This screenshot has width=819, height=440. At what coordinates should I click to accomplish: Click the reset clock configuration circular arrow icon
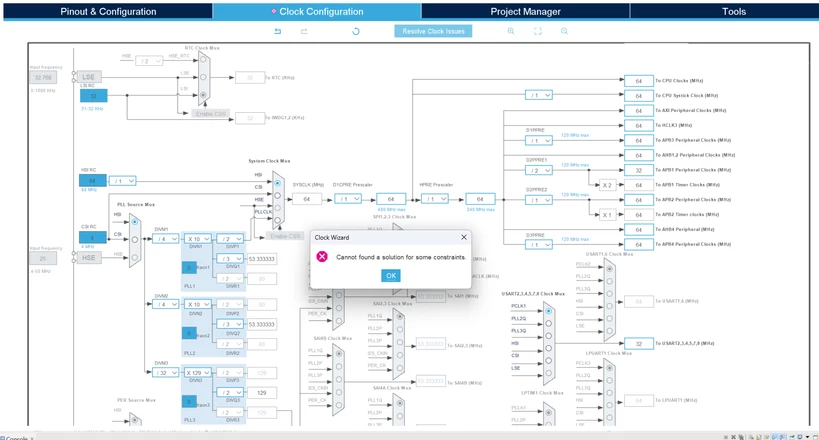pos(356,31)
